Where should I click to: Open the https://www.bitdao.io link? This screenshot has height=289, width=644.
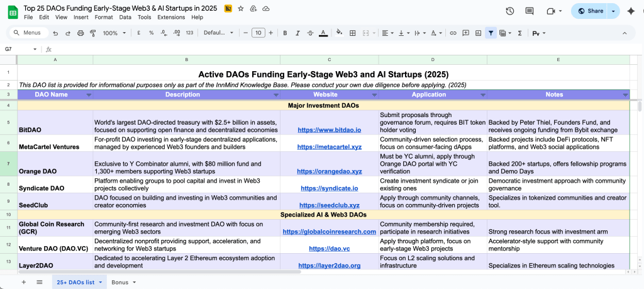(330, 130)
